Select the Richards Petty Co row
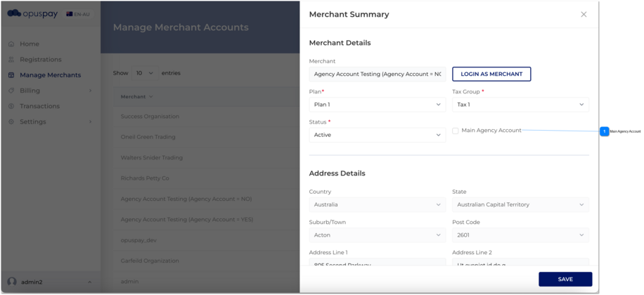The height and width of the screenshot is (295, 644). tap(206, 178)
